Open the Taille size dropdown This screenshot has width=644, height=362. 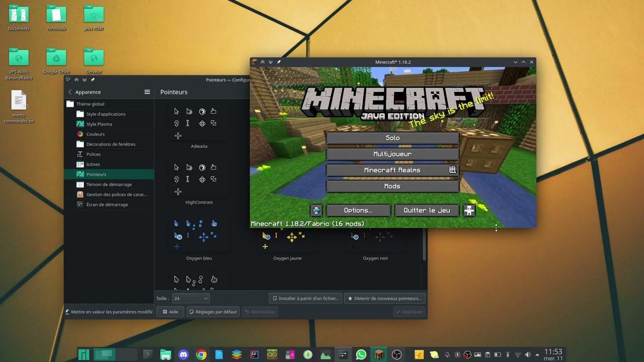click(x=191, y=298)
